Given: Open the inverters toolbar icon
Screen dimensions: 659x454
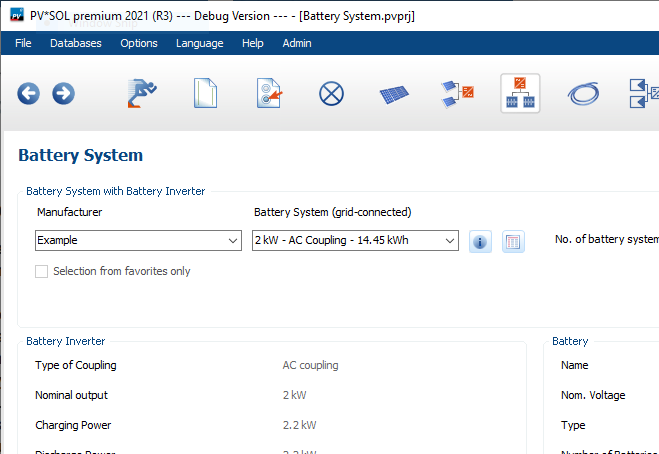Looking at the screenshot, I should (457, 94).
